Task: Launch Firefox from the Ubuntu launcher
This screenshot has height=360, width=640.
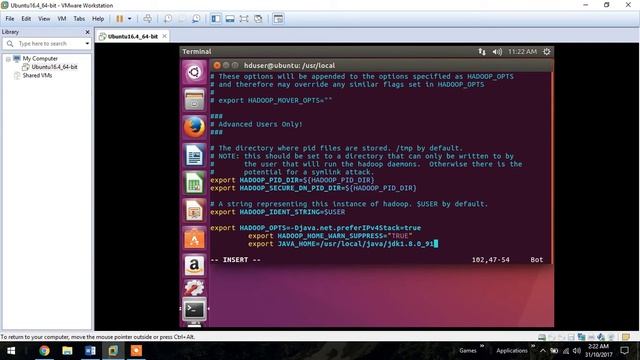Action: click(x=194, y=127)
